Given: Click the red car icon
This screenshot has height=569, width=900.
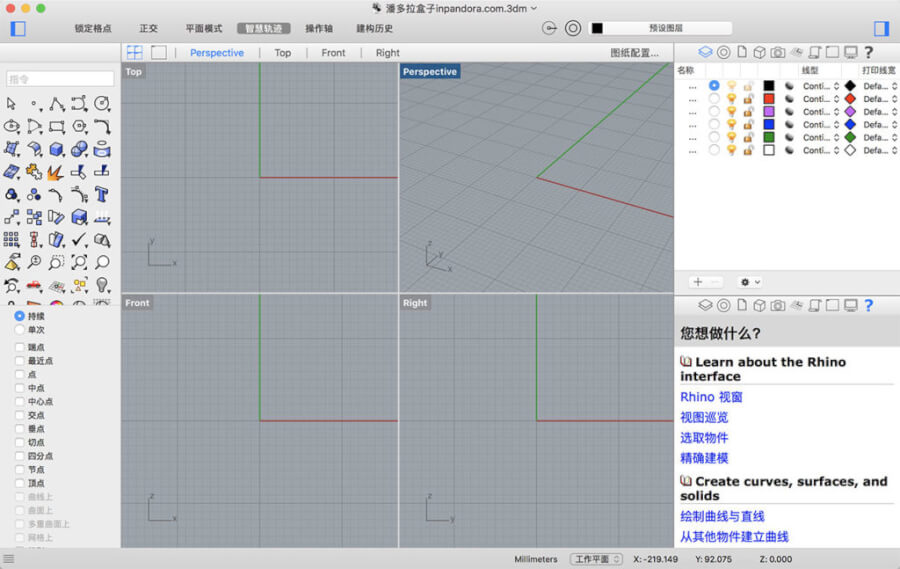Looking at the screenshot, I should pyautogui.click(x=34, y=285).
